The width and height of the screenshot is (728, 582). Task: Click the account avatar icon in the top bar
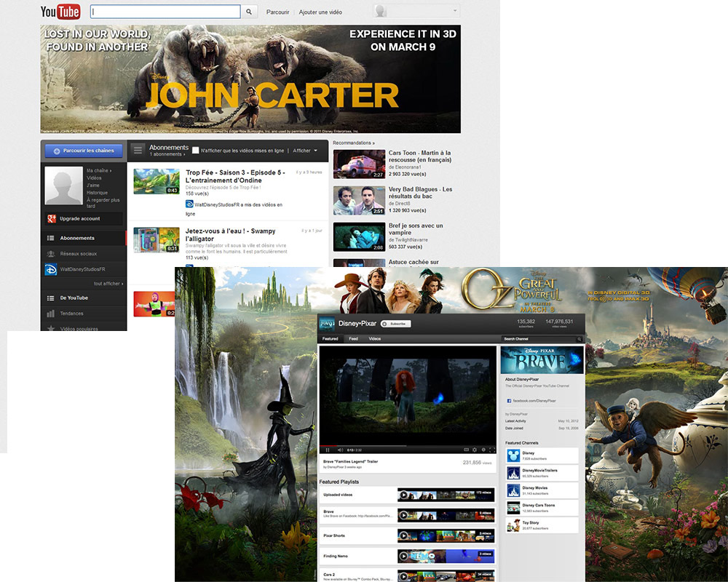click(381, 11)
